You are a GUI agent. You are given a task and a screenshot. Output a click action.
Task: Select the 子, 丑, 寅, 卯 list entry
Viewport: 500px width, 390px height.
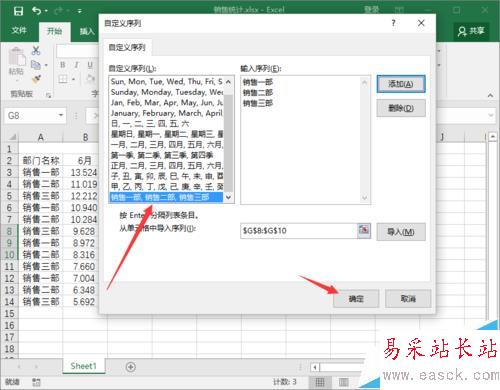166,176
